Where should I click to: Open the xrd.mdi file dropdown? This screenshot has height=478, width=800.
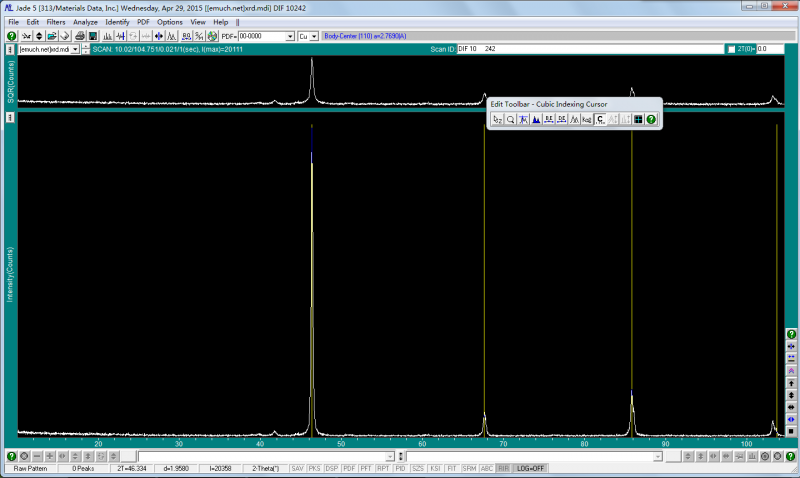(76, 49)
